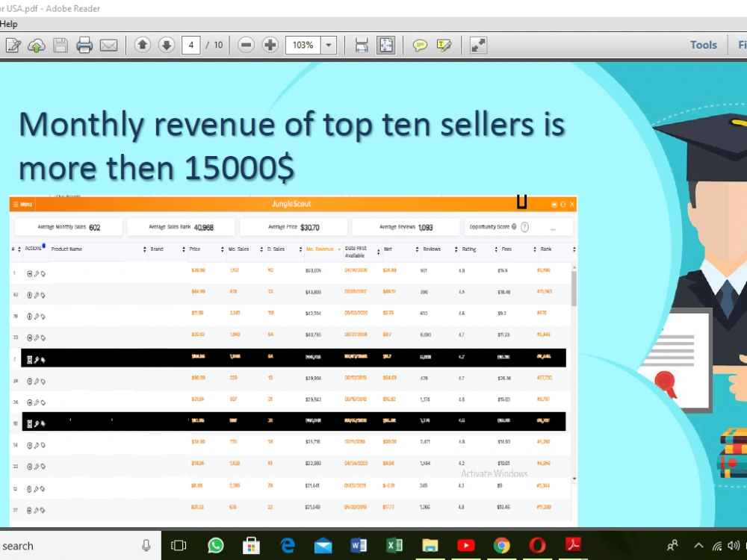This screenshot has width=747, height=560.
Task: Switch to read mode with the expand arrows
Action: pos(478,46)
